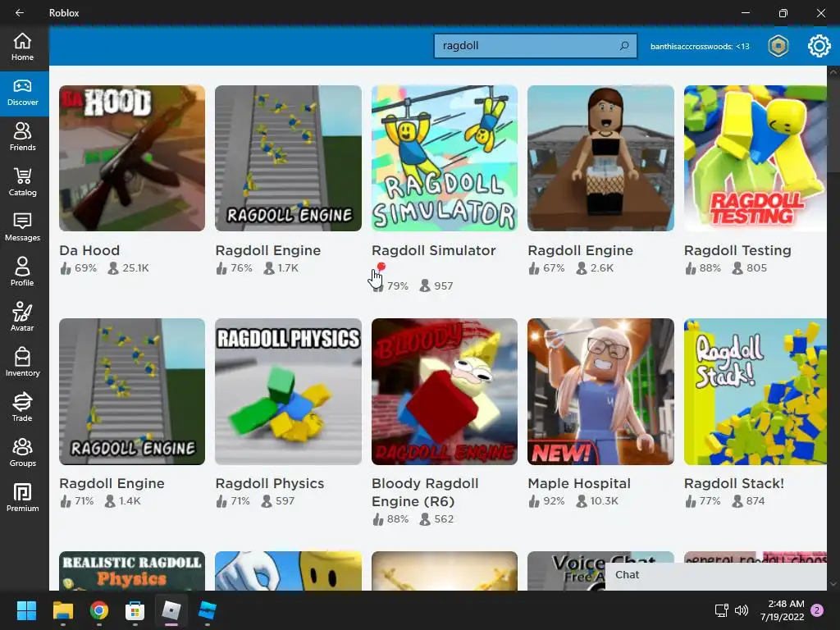The height and width of the screenshot is (630, 840).
Task: Click Bloody Ragdoll Engine (R6) title
Action: pos(426,492)
